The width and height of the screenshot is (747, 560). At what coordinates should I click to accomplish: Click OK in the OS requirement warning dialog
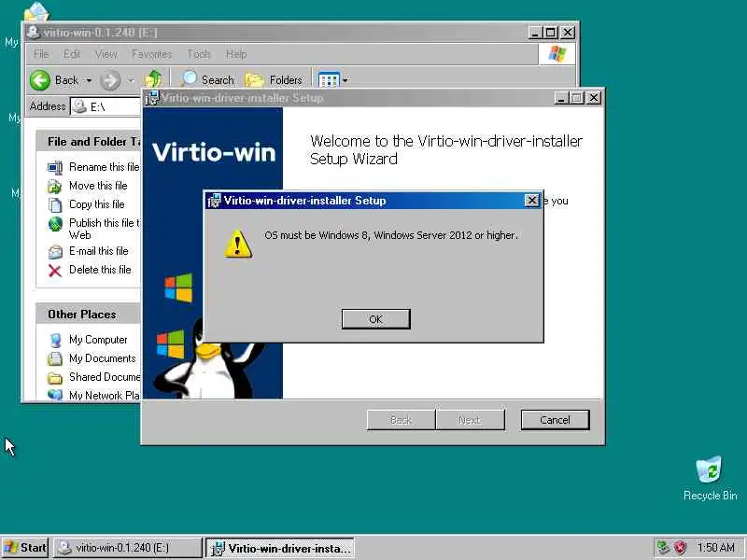[x=375, y=319]
